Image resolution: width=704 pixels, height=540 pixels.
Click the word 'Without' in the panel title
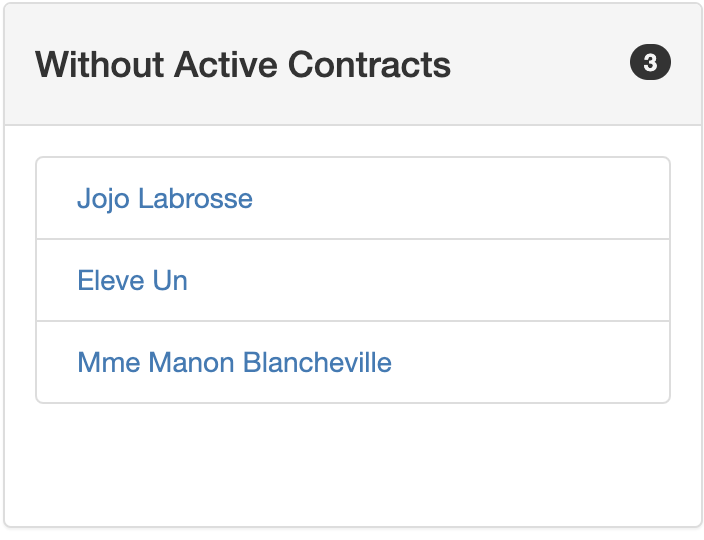click(x=99, y=65)
